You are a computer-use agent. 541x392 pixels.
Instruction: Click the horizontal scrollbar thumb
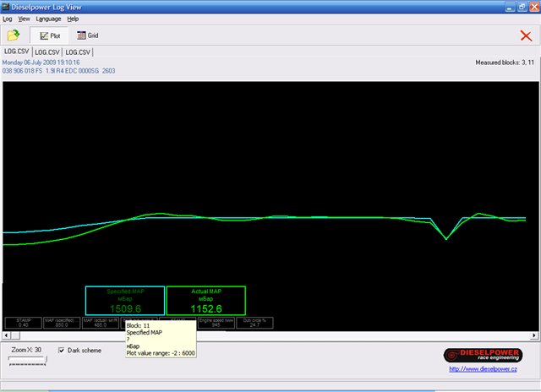15,335
